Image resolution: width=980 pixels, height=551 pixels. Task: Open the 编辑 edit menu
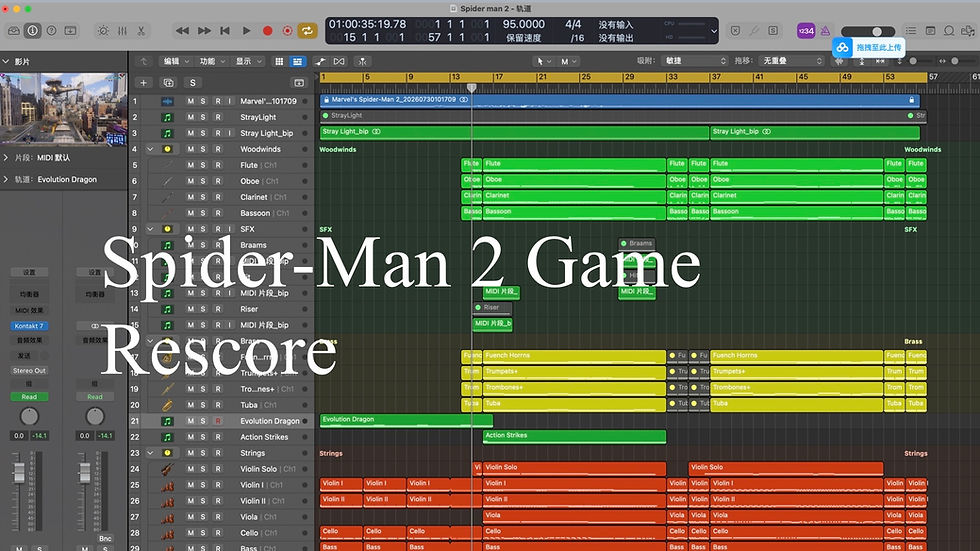pyautogui.click(x=176, y=61)
